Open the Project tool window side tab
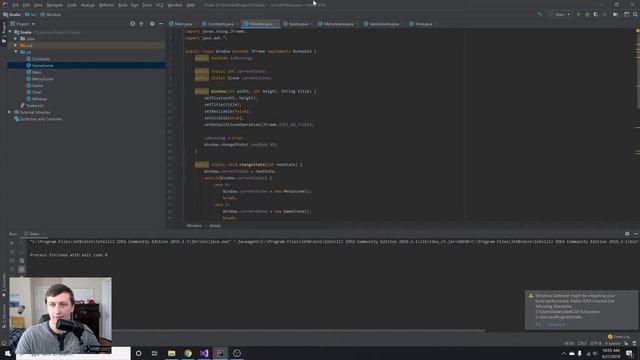This screenshot has width=640, height=360. click(x=4, y=33)
